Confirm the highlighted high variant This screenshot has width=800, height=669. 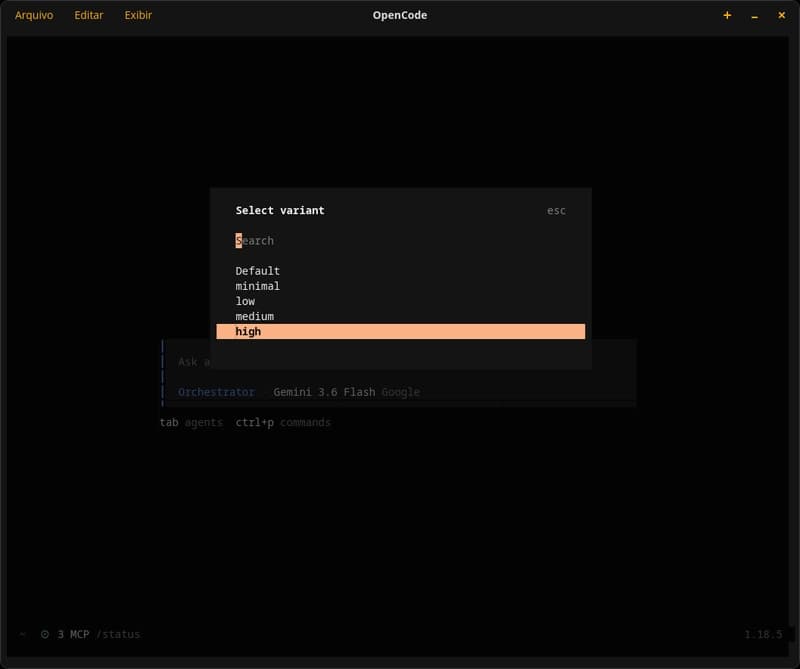[401, 332]
